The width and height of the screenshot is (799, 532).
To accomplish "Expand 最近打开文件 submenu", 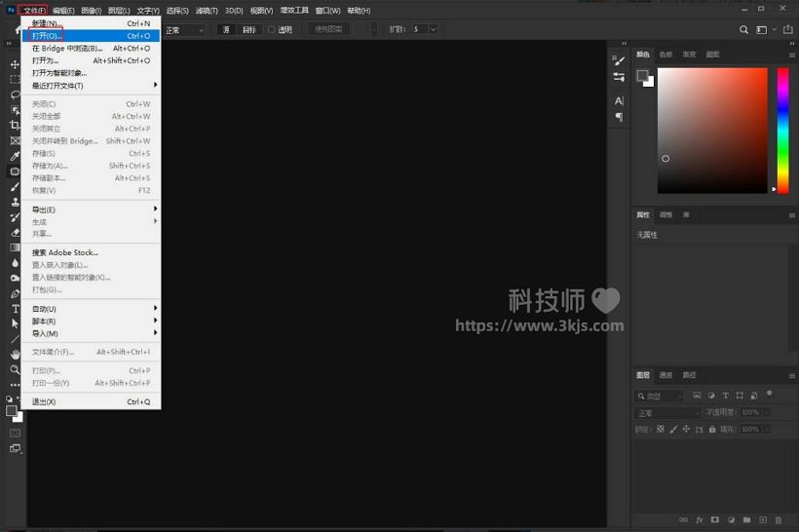I will click(x=91, y=85).
